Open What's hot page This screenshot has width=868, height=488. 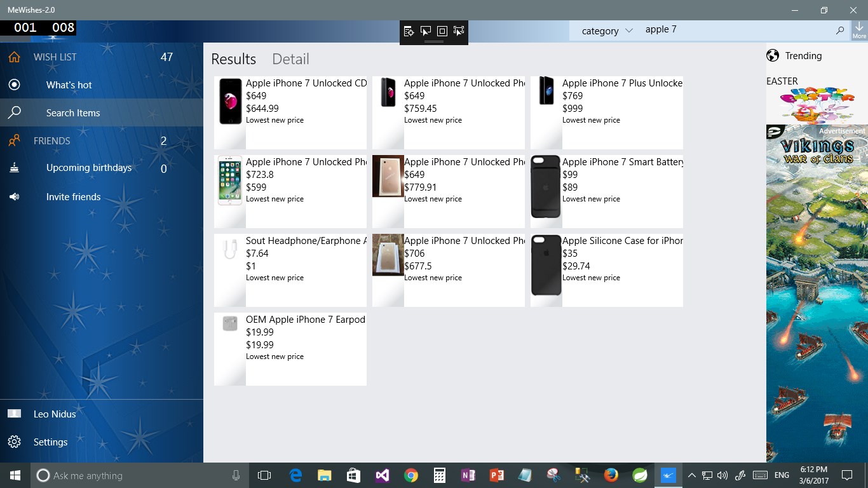pos(69,85)
